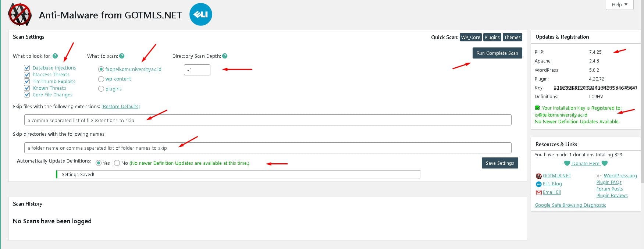The height and width of the screenshot is (249, 644).
Task: Click the Anti-Malware crossed-out WordPress logo
Action: (x=20, y=15)
